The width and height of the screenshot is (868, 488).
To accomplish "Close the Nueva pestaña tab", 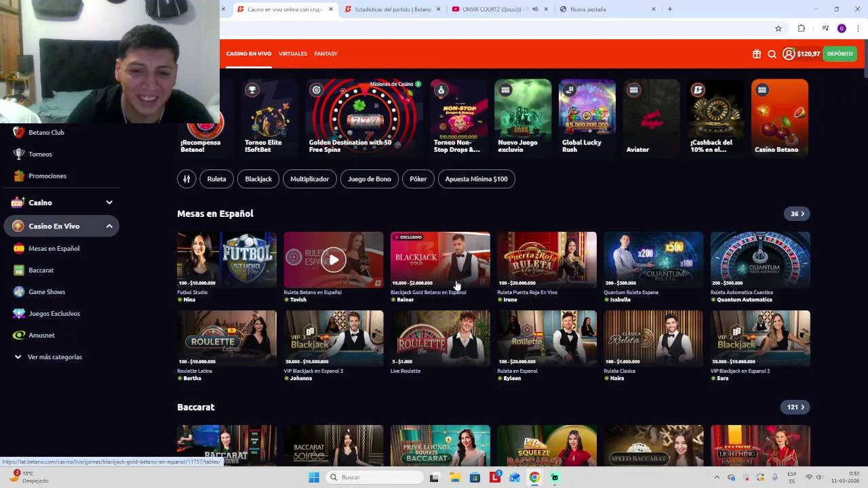I will tap(654, 9).
